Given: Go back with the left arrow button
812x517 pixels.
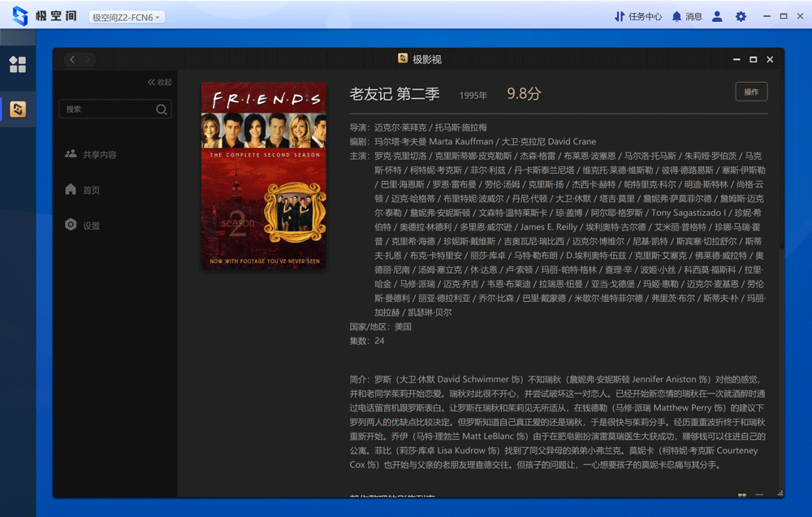Looking at the screenshot, I should (72, 59).
